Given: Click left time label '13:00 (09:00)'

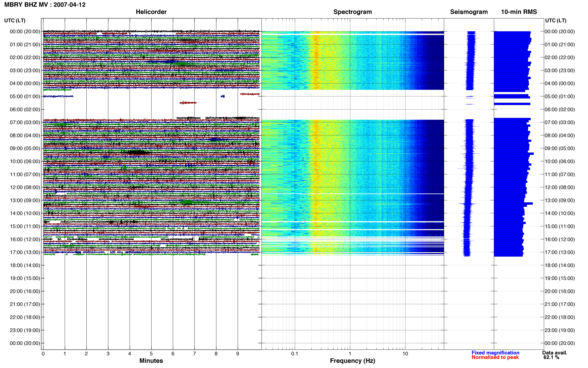Looking at the screenshot, I should point(25,200).
